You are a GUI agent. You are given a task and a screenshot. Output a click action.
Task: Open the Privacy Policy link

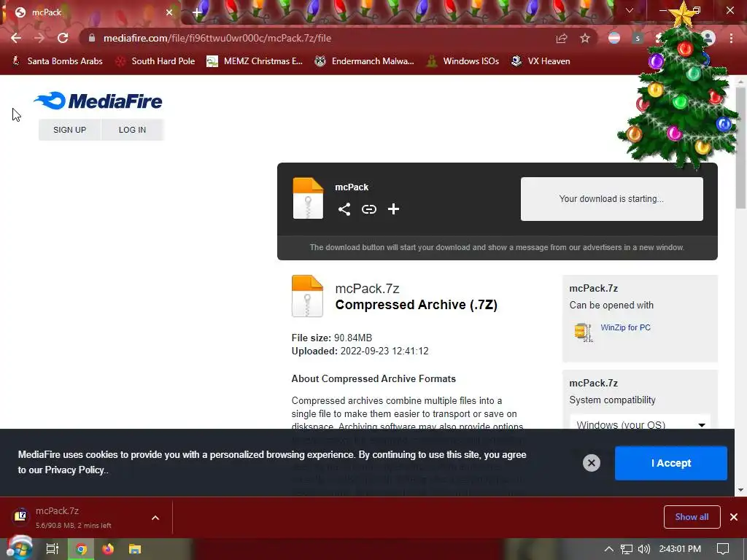(x=75, y=470)
